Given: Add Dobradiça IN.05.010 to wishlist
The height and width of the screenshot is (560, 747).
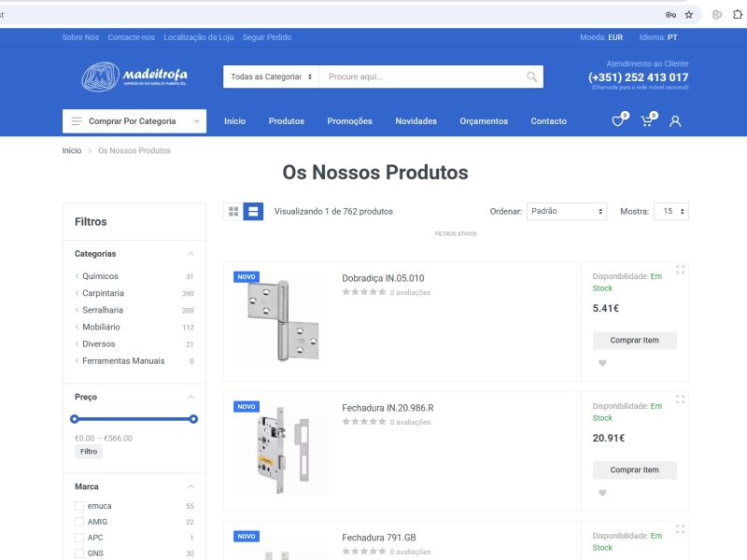Looking at the screenshot, I should click(602, 363).
